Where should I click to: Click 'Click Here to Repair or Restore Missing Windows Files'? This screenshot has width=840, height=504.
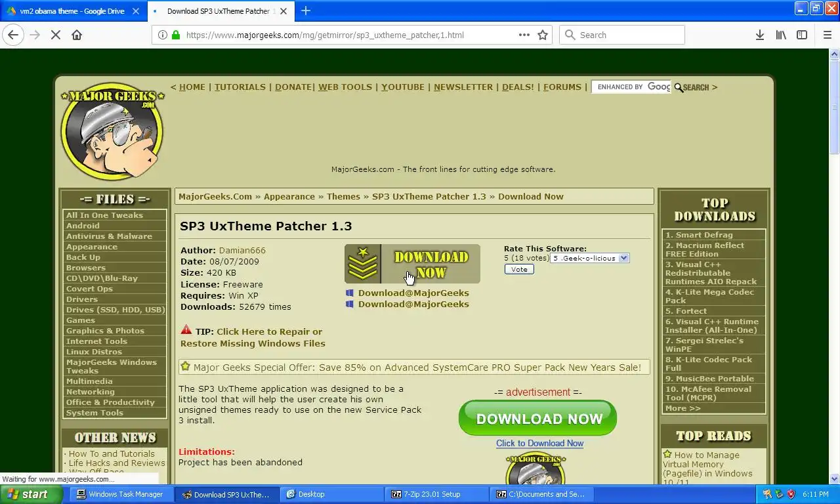tap(253, 337)
